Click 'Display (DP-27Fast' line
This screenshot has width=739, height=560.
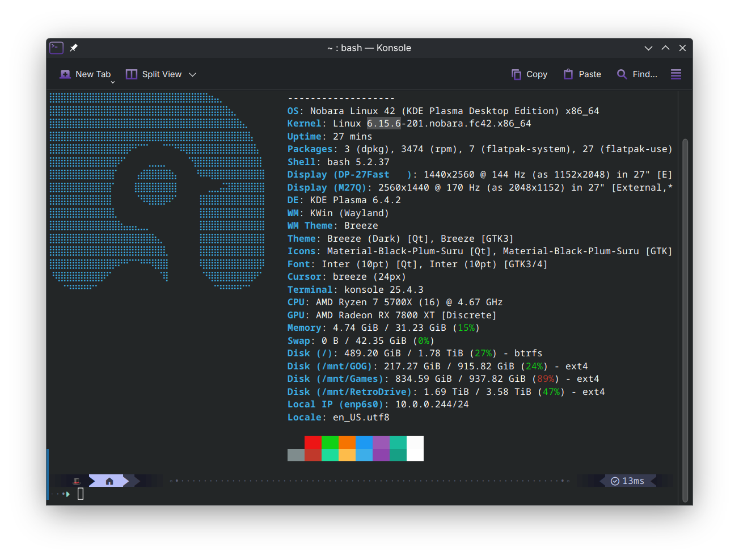click(x=480, y=175)
